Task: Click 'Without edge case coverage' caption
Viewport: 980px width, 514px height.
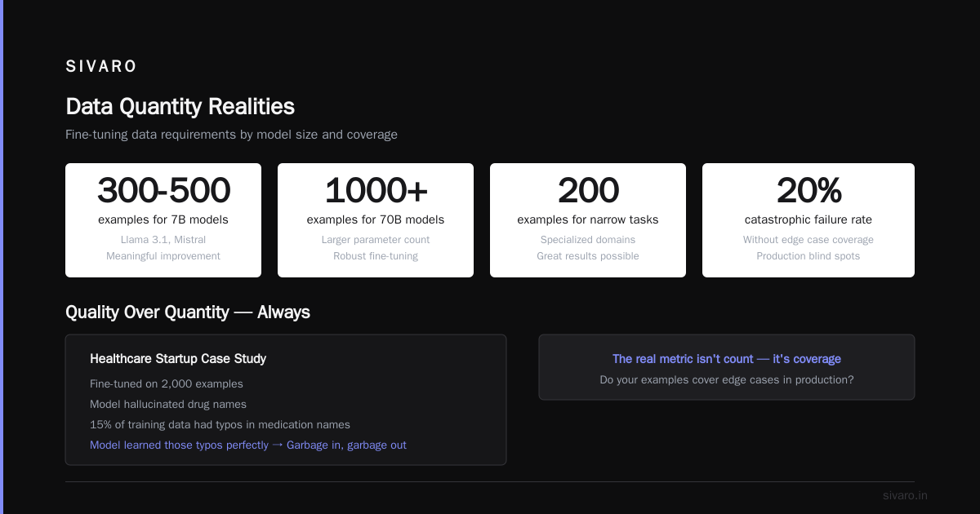Action: click(808, 240)
